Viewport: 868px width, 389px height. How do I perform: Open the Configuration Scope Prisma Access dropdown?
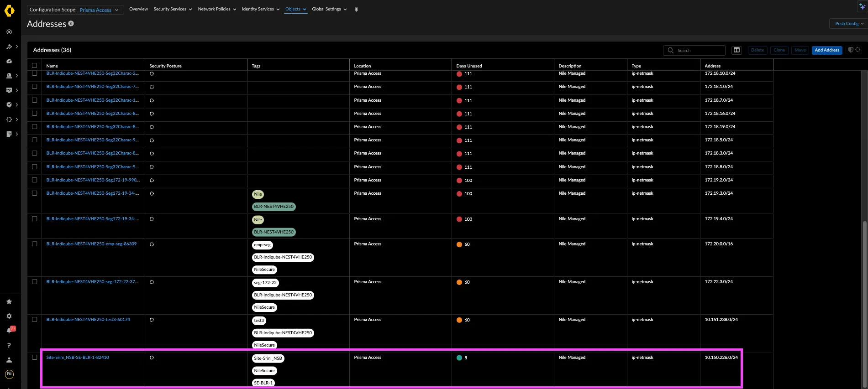(75, 10)
